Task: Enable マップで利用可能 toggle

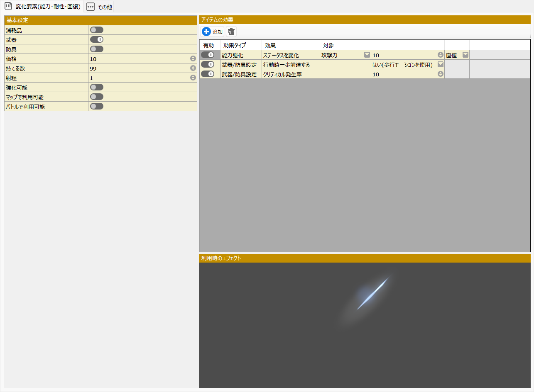Action: [x=97, y=97]
